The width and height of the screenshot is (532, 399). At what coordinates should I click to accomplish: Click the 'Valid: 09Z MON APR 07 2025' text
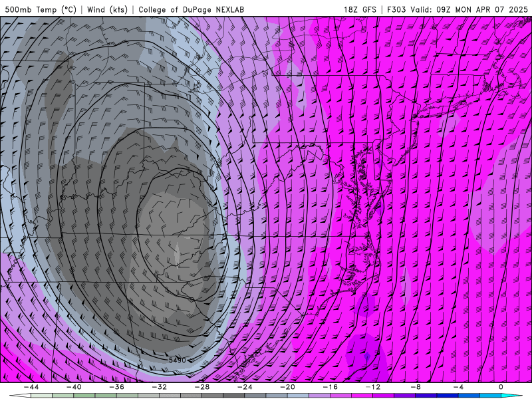[x=469, y=9]
